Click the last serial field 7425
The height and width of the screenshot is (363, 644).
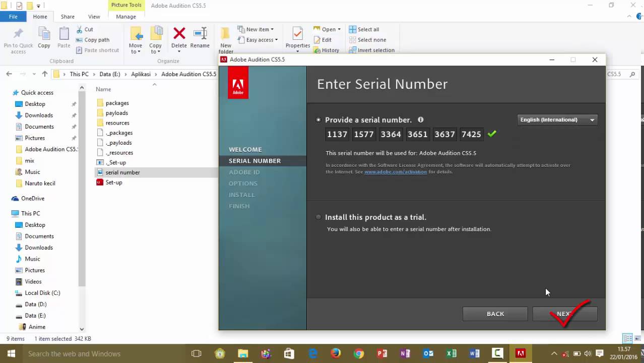coord(471,134)
